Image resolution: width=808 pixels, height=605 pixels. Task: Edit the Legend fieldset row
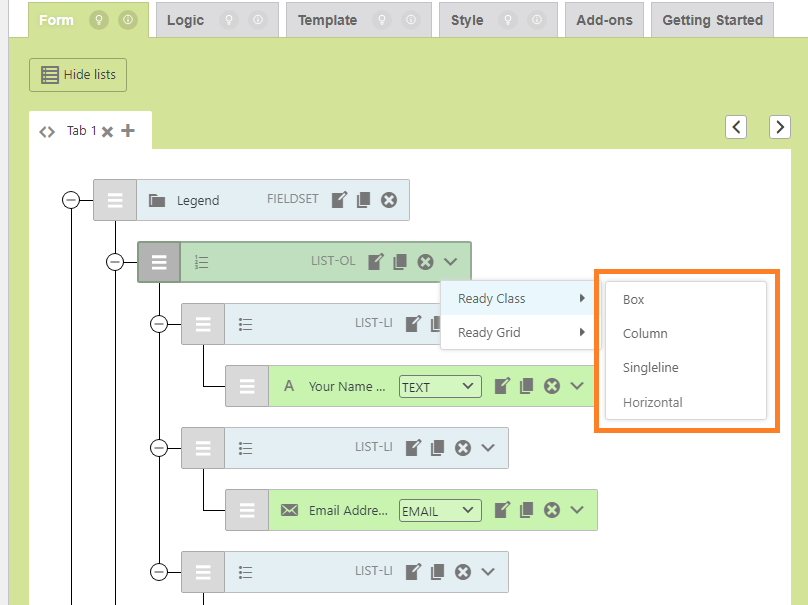340,200
